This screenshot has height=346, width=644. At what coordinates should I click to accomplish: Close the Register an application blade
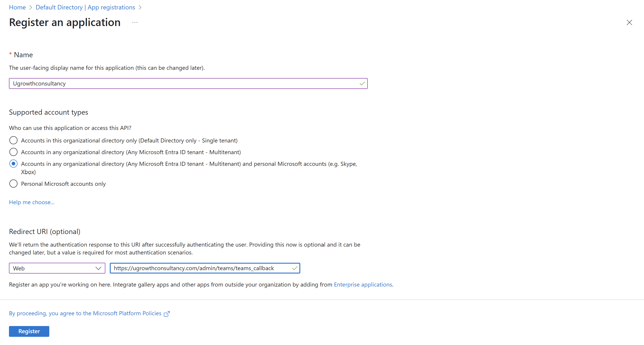[x=629, y=22]
